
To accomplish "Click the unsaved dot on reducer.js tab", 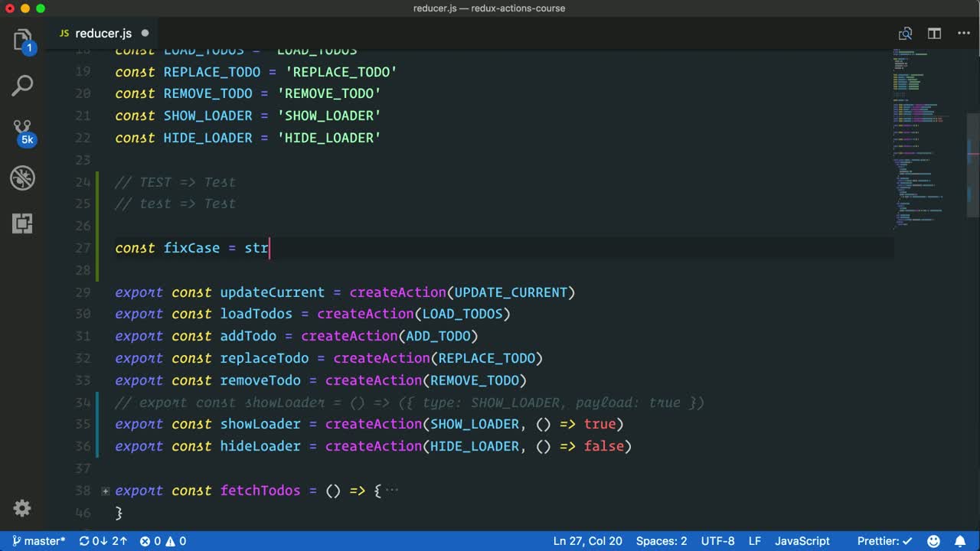I will (145, 34).
